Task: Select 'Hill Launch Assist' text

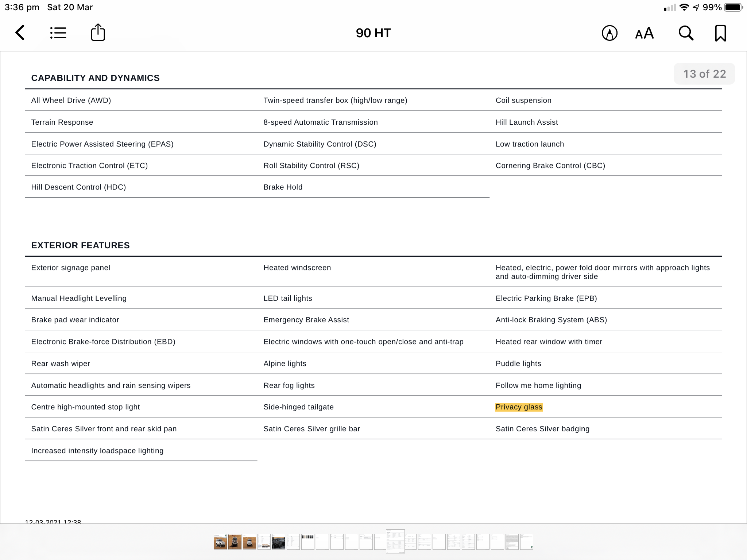Action: click(x=527, y=122)
